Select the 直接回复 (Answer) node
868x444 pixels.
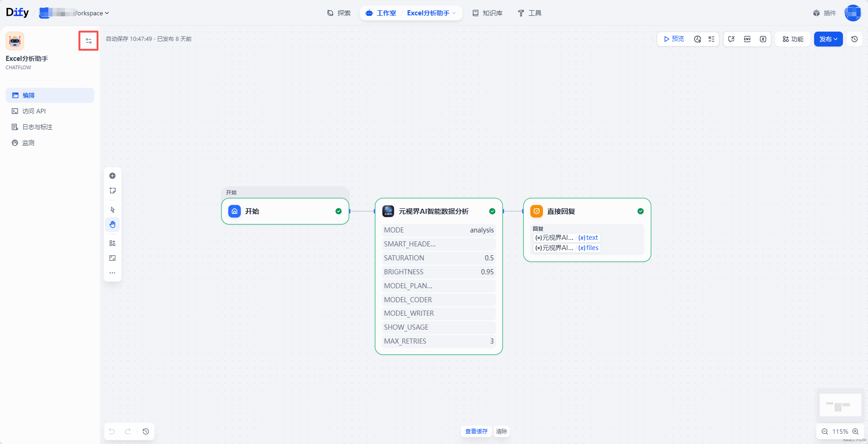(587, 230)
